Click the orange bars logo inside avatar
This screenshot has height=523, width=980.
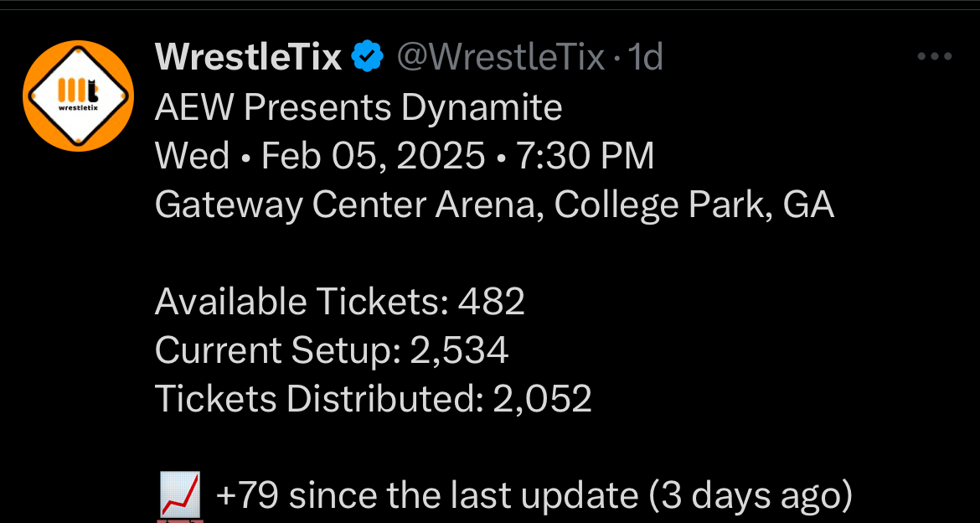(70, 90)
